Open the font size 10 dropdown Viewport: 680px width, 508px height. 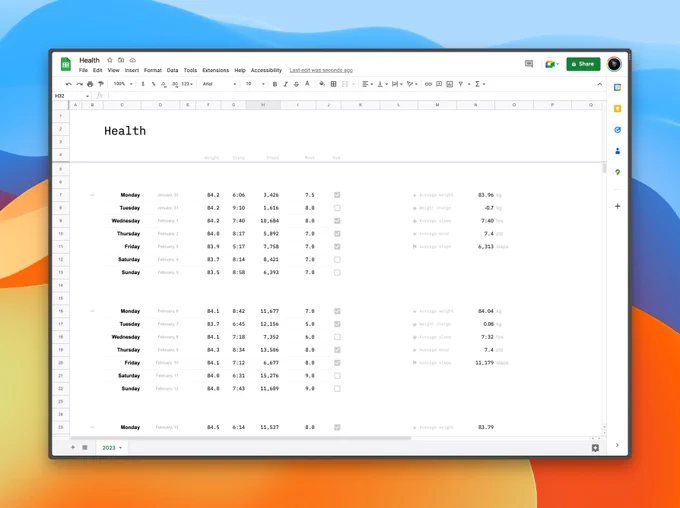click(255, 84)
